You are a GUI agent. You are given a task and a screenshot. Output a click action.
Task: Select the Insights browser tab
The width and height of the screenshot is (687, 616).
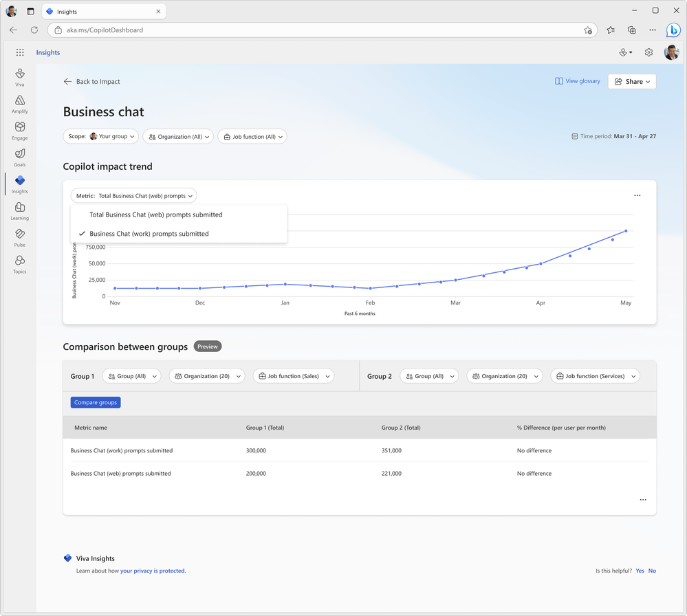(x=104, y=12)
